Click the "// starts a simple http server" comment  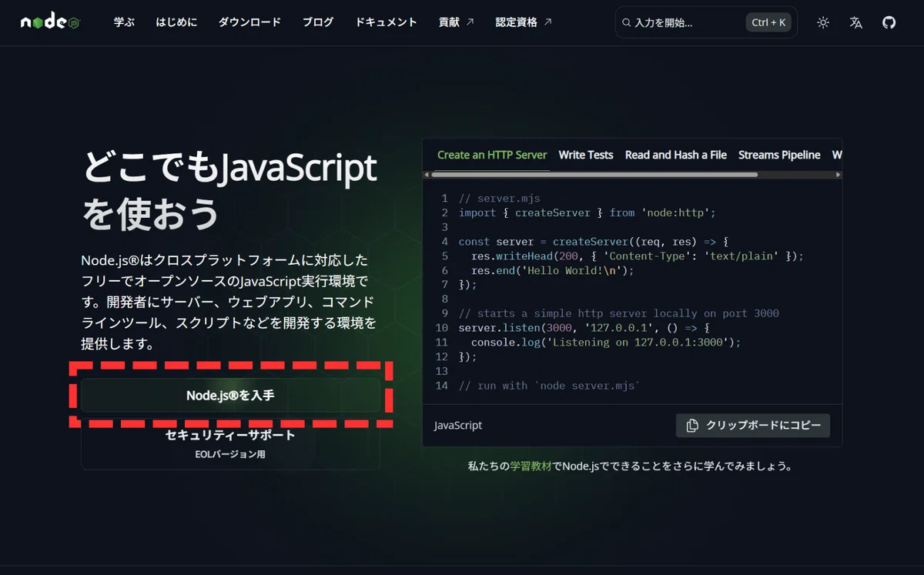pos(618,313)
